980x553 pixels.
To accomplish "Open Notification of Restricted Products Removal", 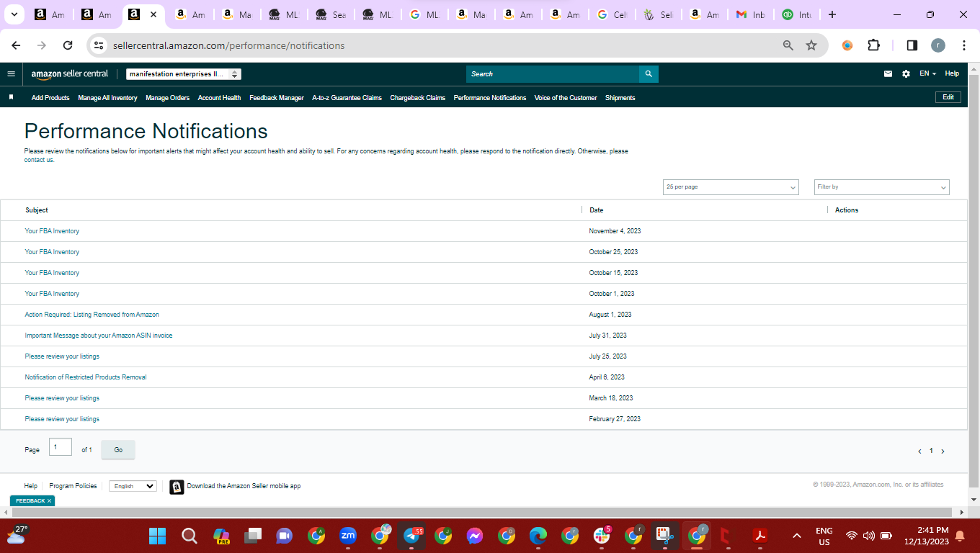I will [x=86, y=377].
